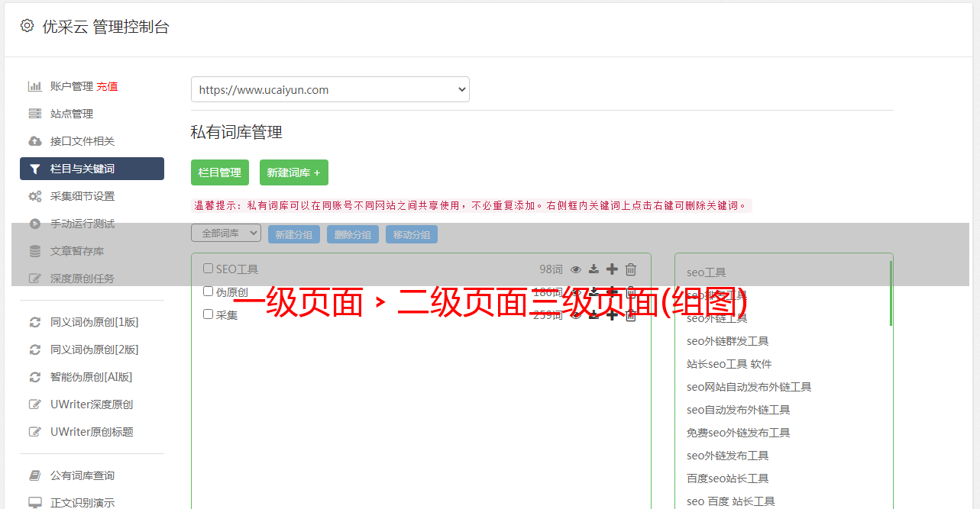Open the https://www.ucaiyun.com site dropdown
The width and height of the screenshot is (980, 509).
coord(330,89)
